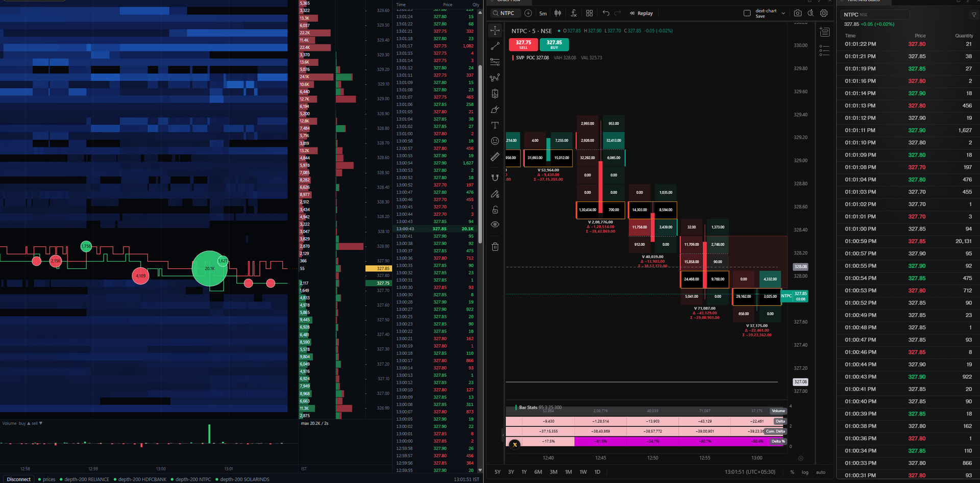The height and width of the screenshot is (483, 980).
Task: Click the large green 20.1K trade bubble
Action: pyautogui.click(x=209, y=268)
